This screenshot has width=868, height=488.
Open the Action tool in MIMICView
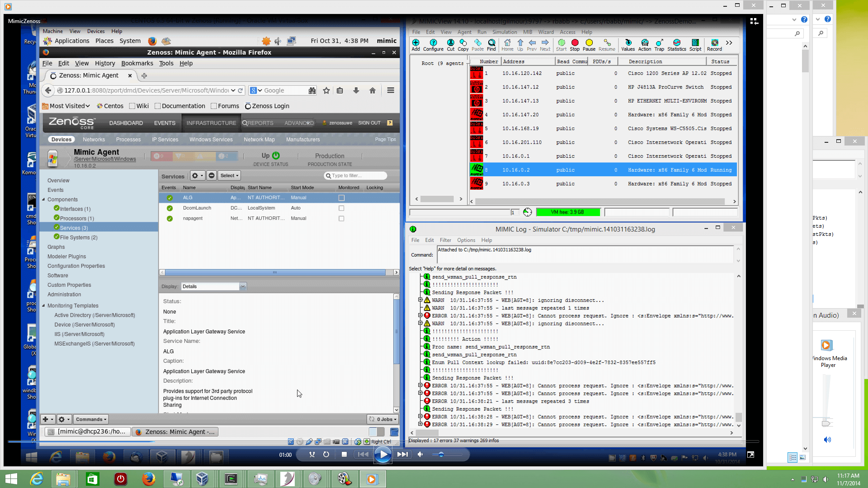click(x=645, y=45)
